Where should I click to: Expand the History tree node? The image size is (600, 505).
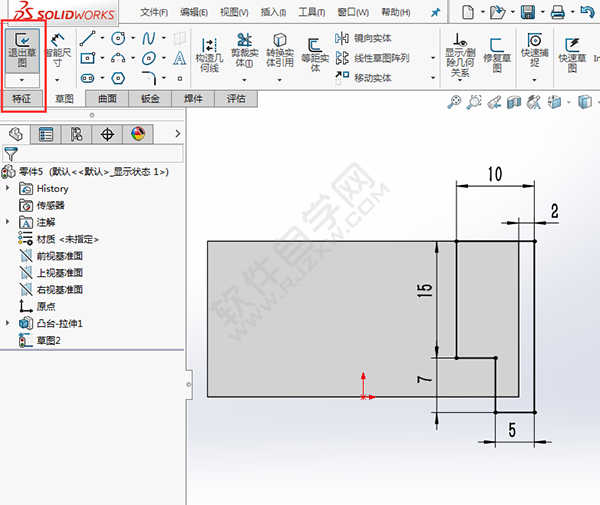pyautogui.click(x=7, y=188)
